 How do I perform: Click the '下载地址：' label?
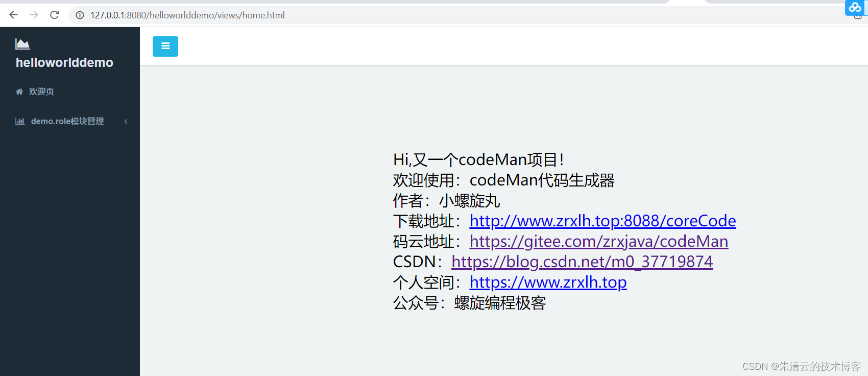tap(427, 221)
